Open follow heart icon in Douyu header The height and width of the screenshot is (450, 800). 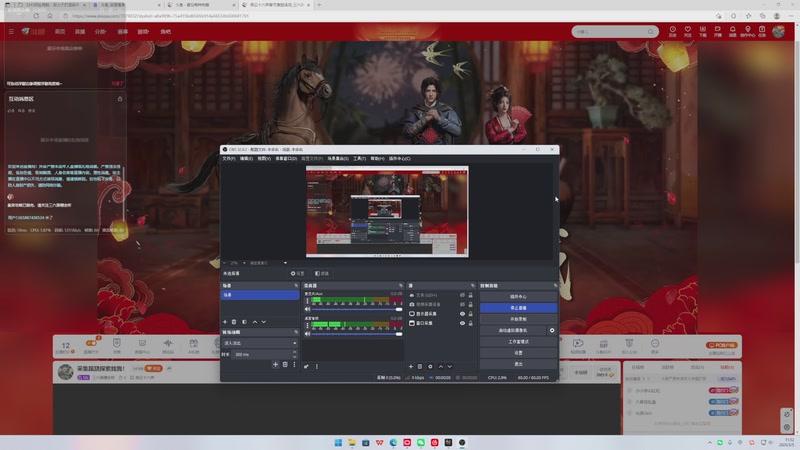click(688, 31)
